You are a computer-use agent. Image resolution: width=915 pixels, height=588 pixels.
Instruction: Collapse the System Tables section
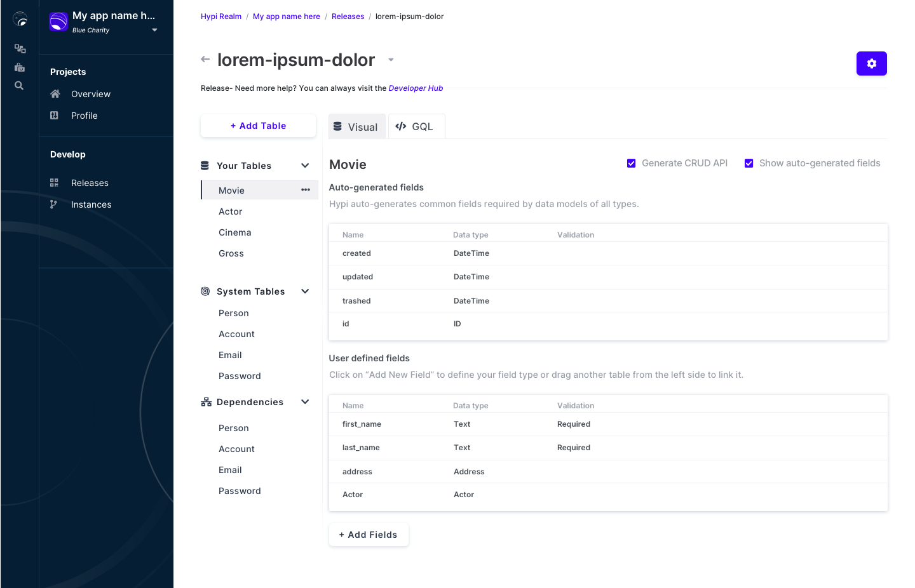[305, 291]
